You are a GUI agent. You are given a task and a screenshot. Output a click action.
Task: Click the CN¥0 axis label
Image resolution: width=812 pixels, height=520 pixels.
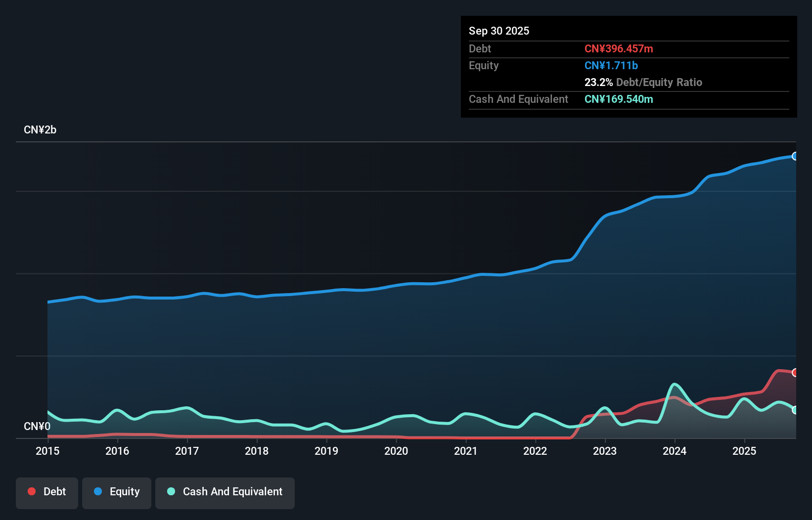[37, 427]
